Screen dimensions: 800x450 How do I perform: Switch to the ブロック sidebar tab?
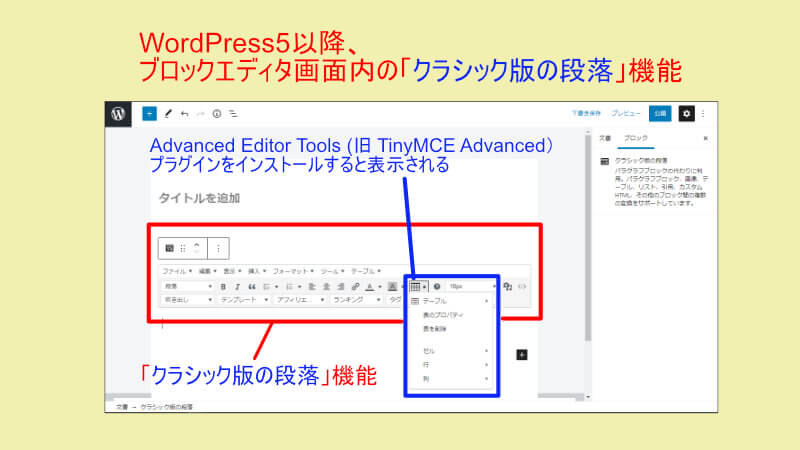636,138
